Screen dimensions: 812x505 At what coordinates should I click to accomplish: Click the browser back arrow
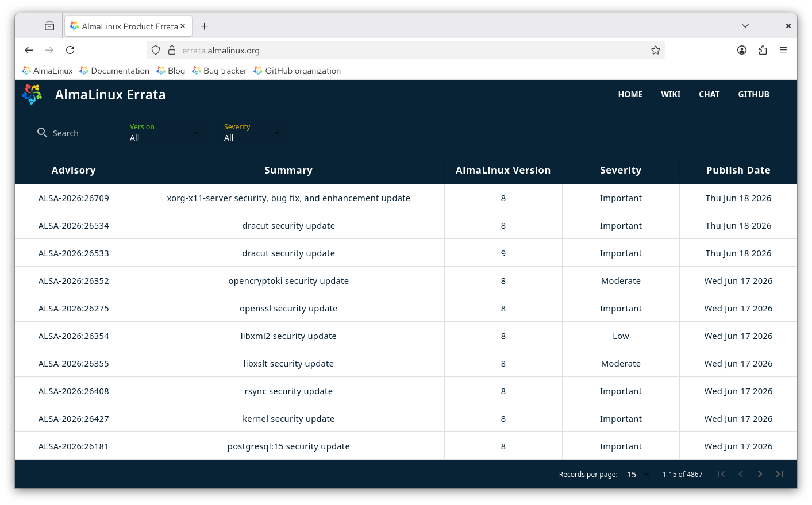[x=29, y=50]
